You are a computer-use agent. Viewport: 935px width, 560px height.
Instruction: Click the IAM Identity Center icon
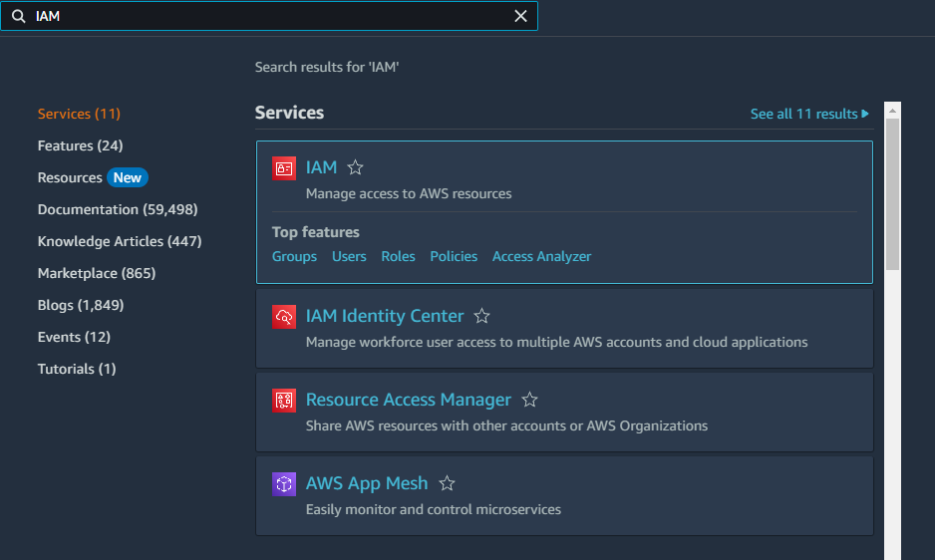tap(284, 317)
